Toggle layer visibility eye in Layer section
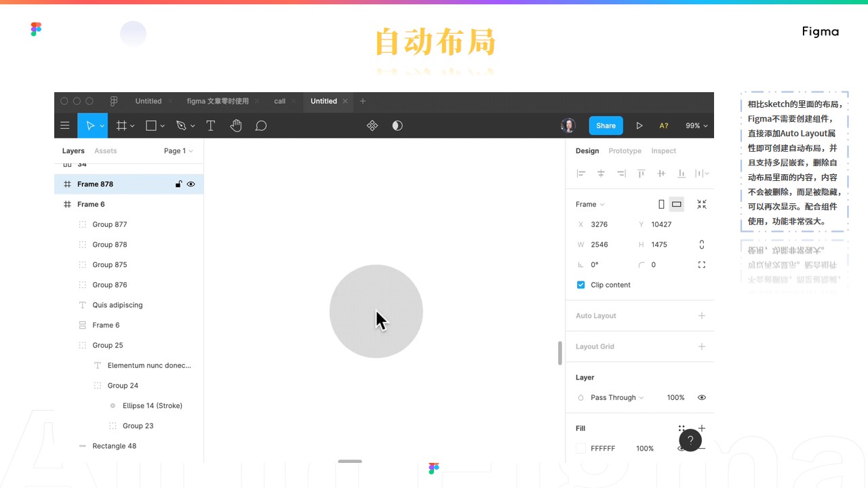Screen dimensions: 868x488 tap(702, 398)
